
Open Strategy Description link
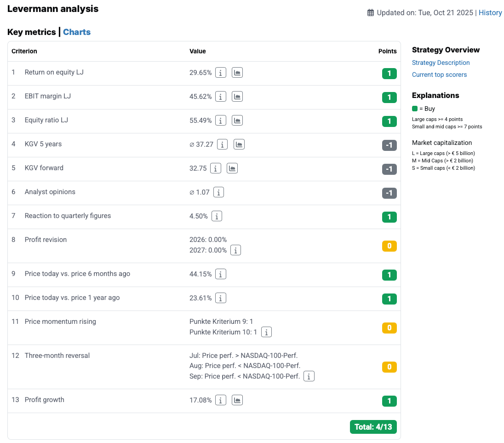(441, 63)
